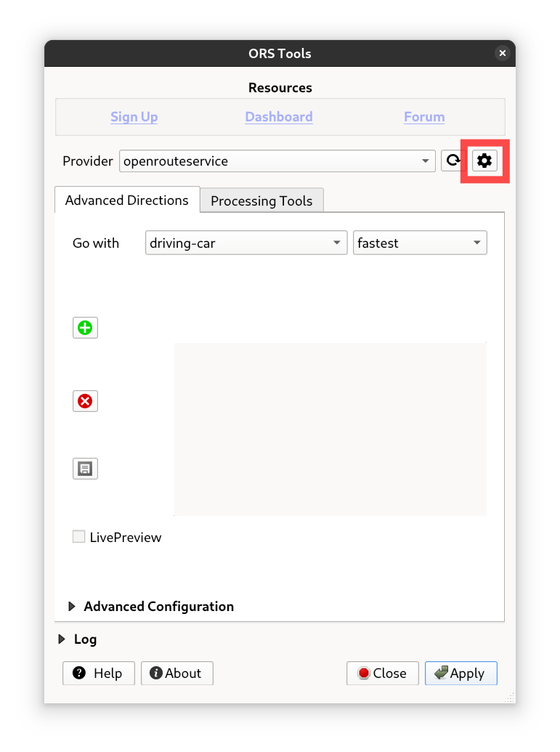This screenshot has width=560, height=752.
Task: Click the About button
Action: [176, 673]
